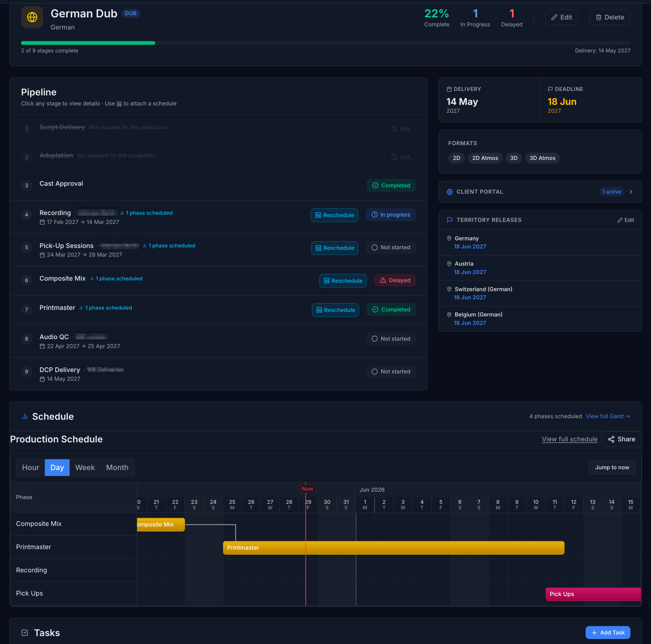Click calendar icon by Audio QC dates
This screenshot has width=651, height=644.
tap(42, 346)
